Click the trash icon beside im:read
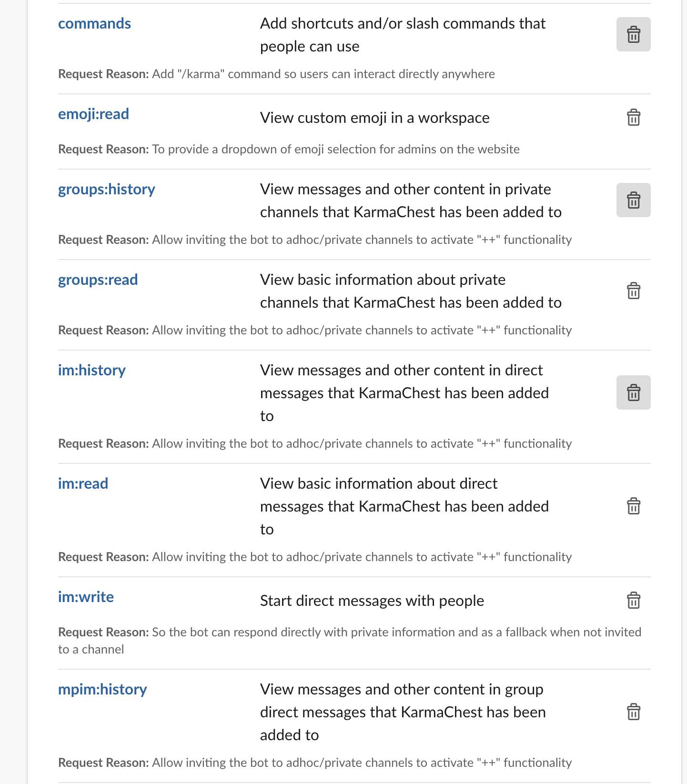This screenshot has width=687, height=784. point(633,506)
